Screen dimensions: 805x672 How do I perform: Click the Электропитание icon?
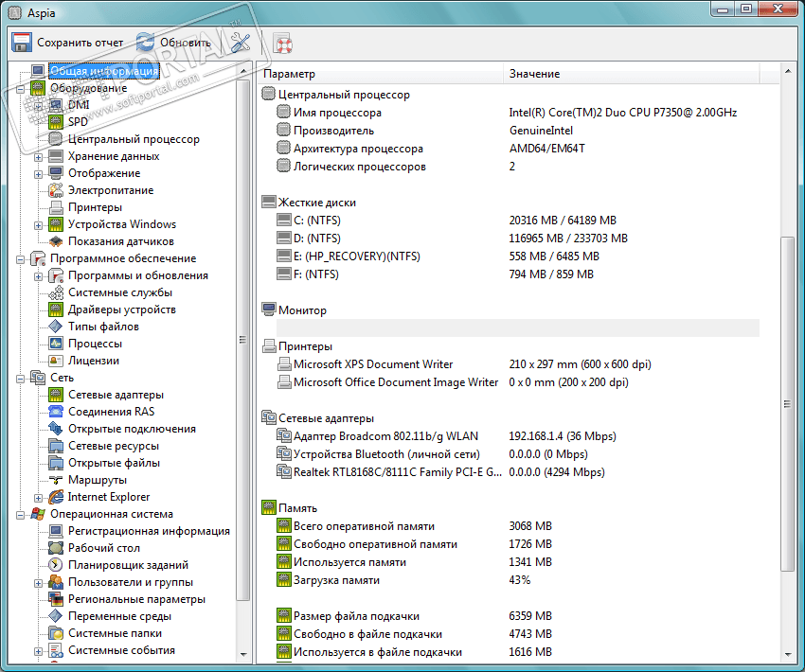pyautogui.click(x=56, y=190)
